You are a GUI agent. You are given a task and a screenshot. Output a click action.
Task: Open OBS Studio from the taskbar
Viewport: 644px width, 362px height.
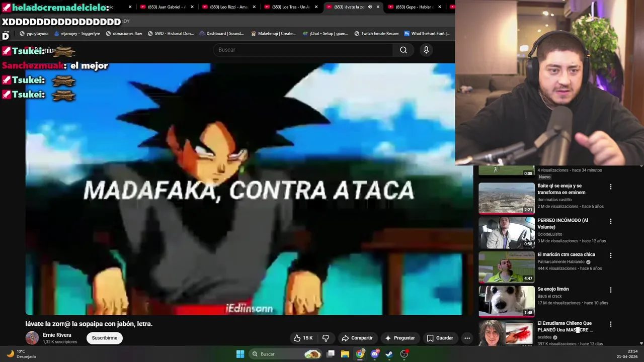click(x=404, y=354)
